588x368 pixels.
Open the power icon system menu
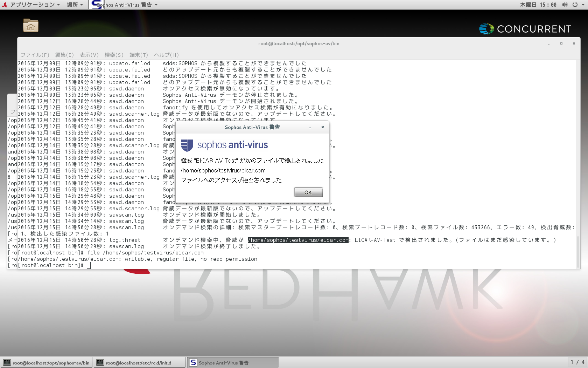(575, 5)
